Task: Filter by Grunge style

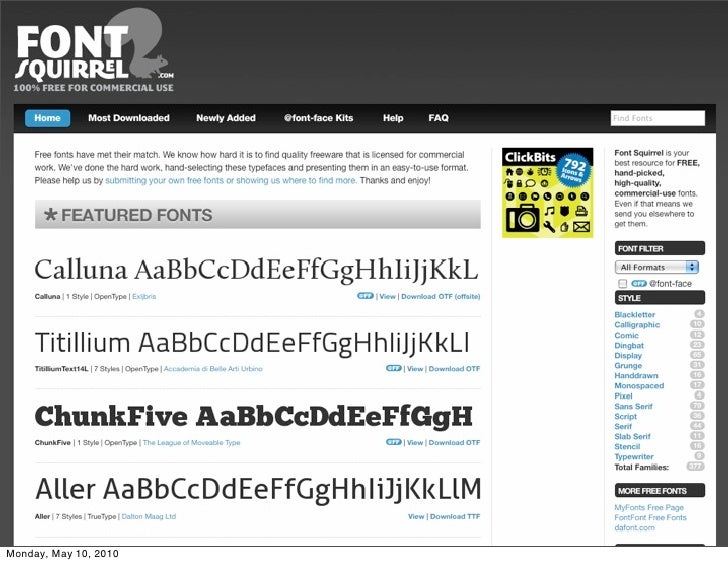Action: [628, 365]
